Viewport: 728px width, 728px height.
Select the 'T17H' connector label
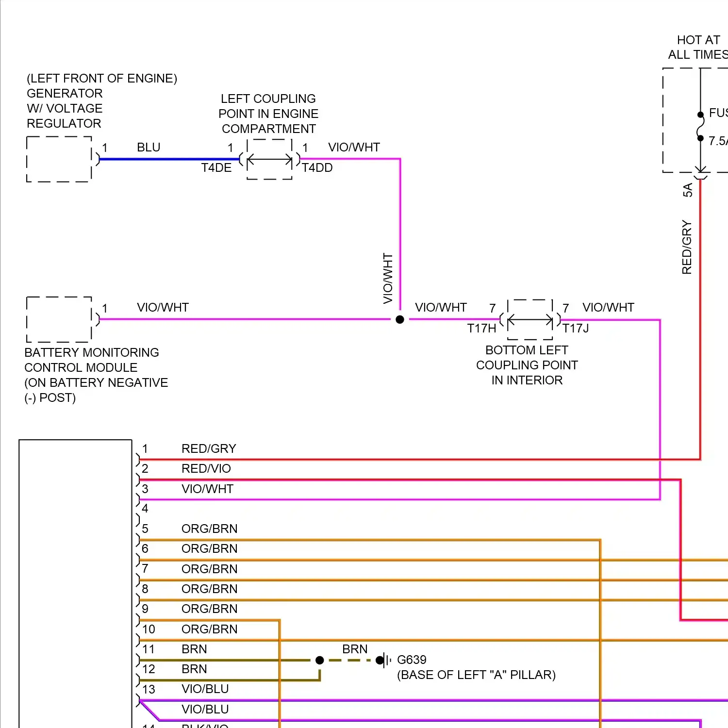(481, 328)
